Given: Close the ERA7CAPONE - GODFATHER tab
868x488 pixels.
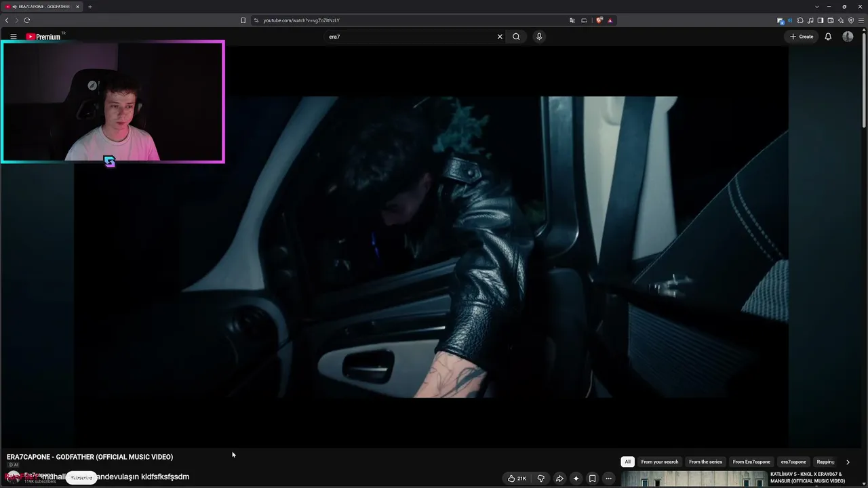Looking at the screenshot, I should point(77,7).
